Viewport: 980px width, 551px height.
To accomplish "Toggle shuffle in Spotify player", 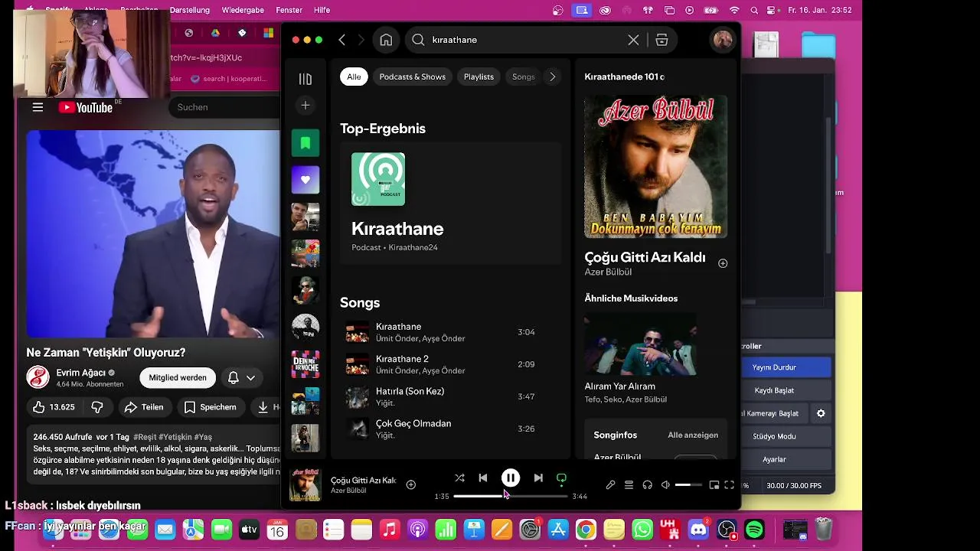I will coord(459,478).
